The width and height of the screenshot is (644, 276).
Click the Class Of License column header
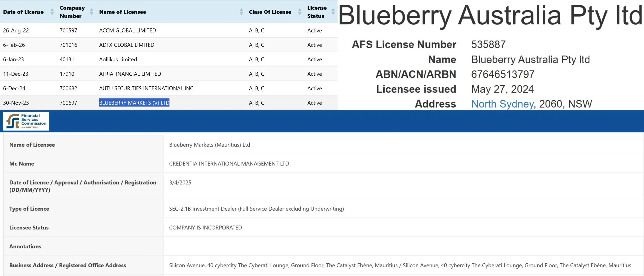[270, 12]
